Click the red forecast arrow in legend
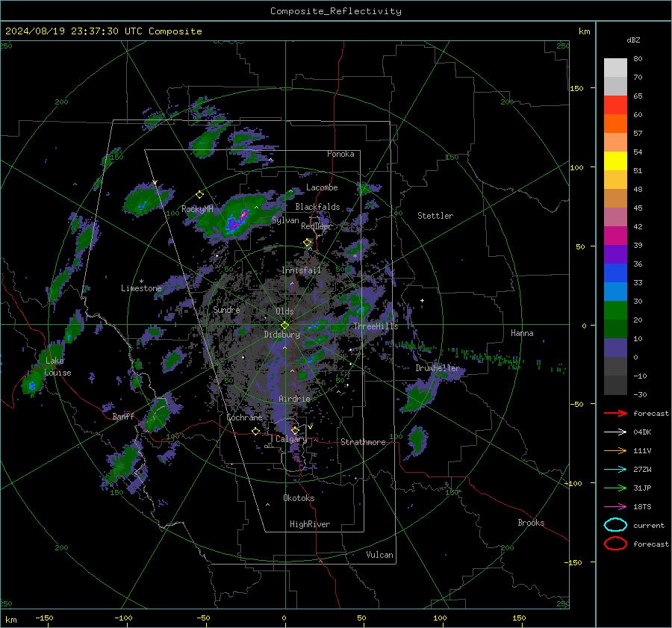The image size is (672, 628). coord(615,413)
